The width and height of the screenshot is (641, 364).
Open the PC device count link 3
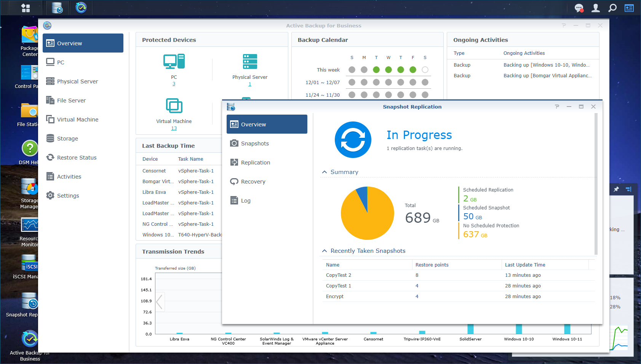pos(174,84)
